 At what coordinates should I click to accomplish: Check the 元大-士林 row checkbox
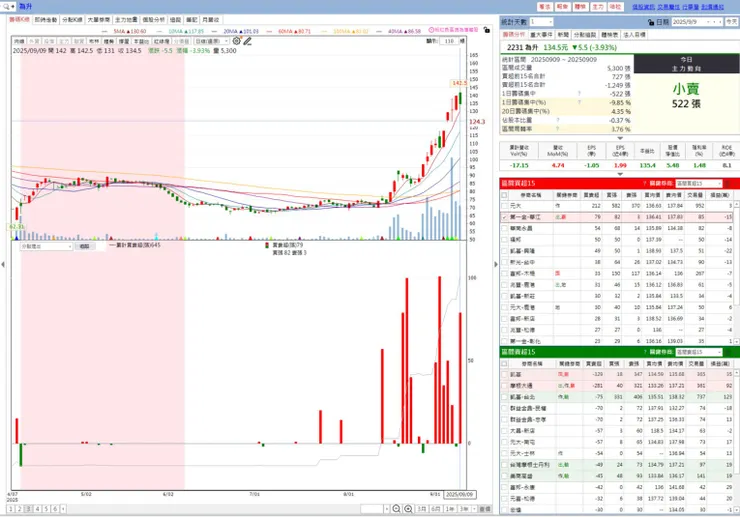click(x=504, y=453)
